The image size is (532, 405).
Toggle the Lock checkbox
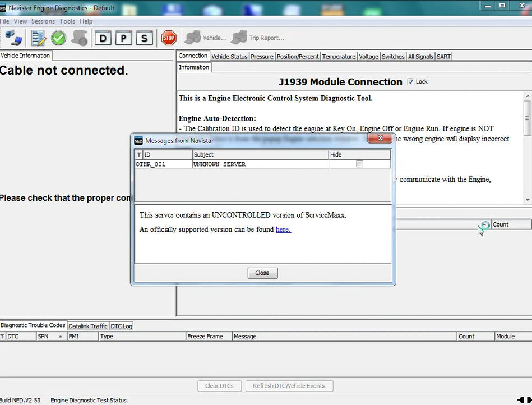[411, 82]
